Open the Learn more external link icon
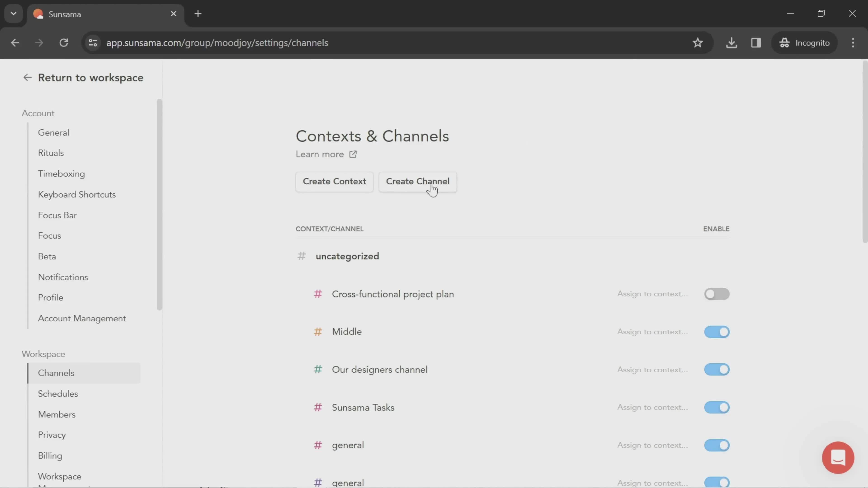Image resolution: width=868 pixels, height=488 pixels. click(x=353, y=154)
